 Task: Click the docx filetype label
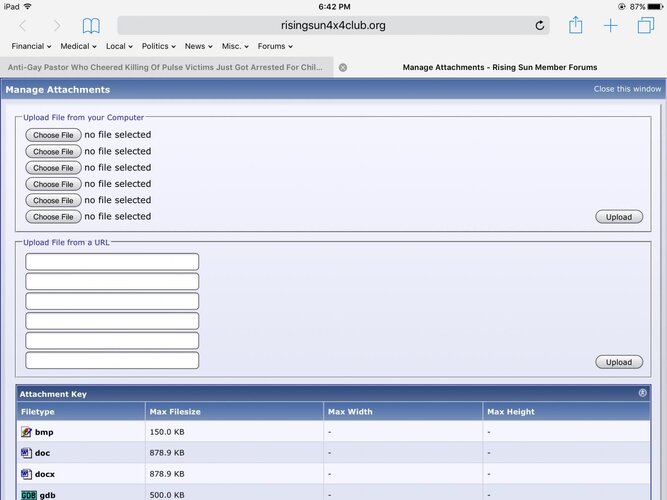click(x=45, y=474)
